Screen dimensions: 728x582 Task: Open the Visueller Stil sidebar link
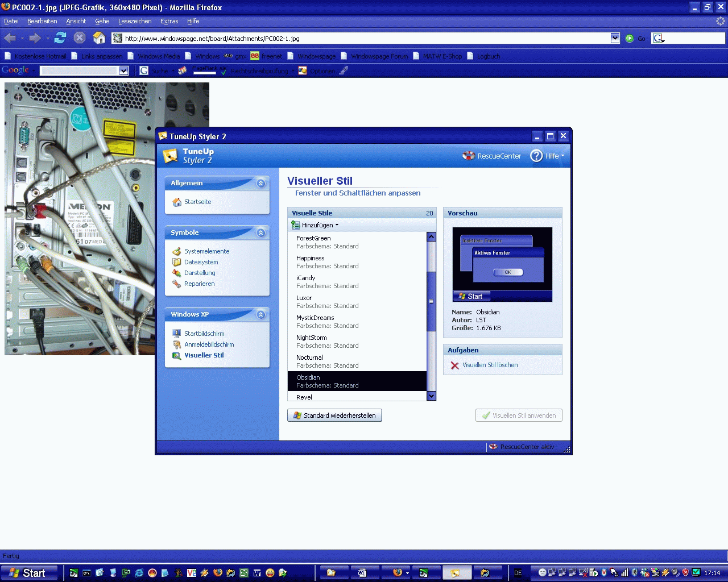(x=204, y=355)
